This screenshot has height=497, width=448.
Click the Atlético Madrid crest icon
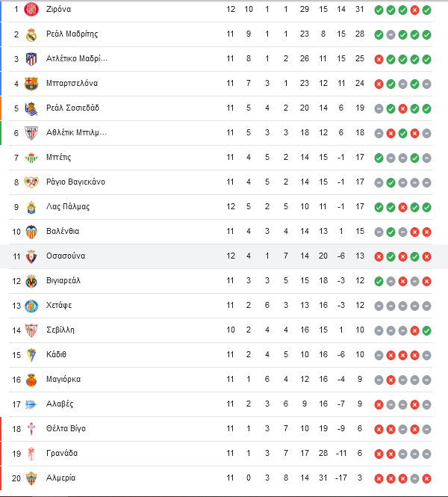point(31,59)
